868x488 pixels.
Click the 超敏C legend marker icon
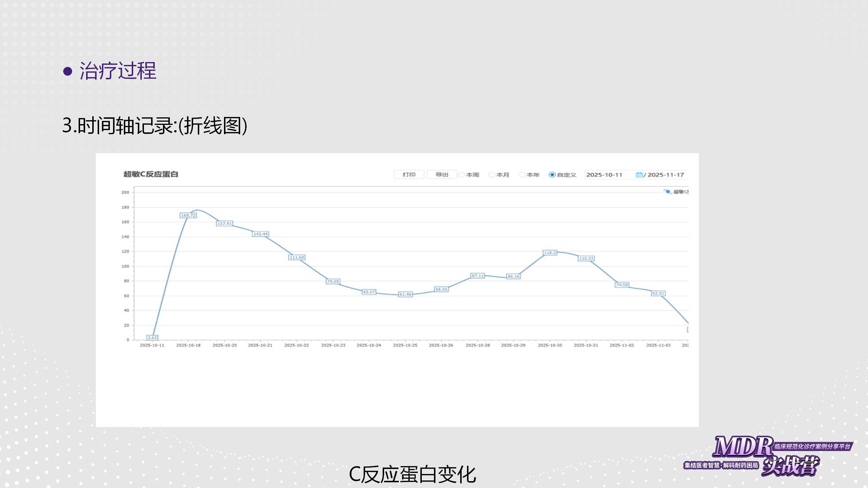pyautogui.click(x=667, y=192)
